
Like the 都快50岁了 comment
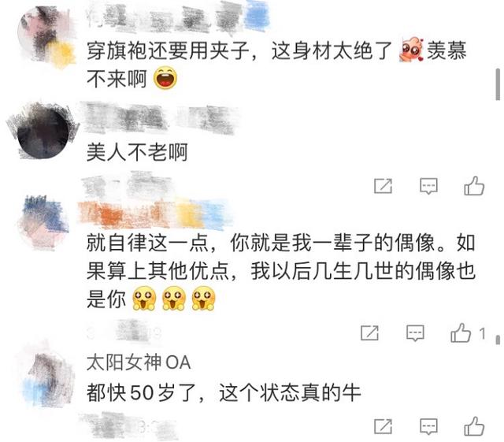point(474,426)
